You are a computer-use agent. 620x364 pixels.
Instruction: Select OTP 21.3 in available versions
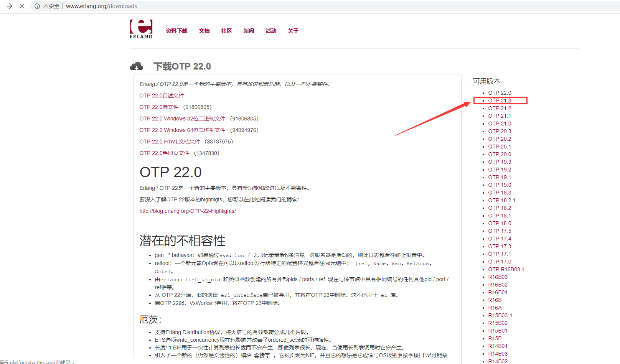tap(500, 100)
